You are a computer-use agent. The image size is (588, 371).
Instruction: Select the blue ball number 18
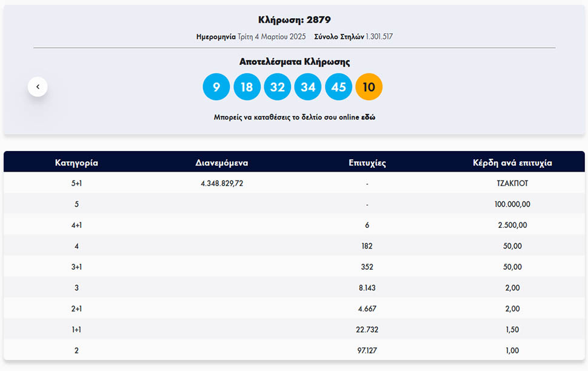[247, 87]
